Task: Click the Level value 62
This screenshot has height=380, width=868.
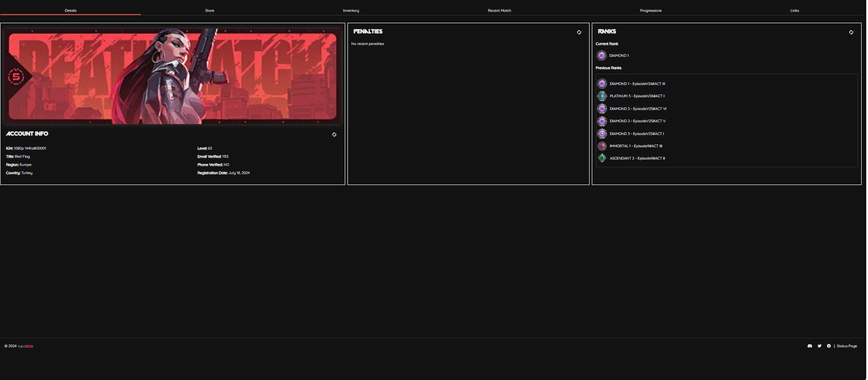Action: click(x=210, y=148)
